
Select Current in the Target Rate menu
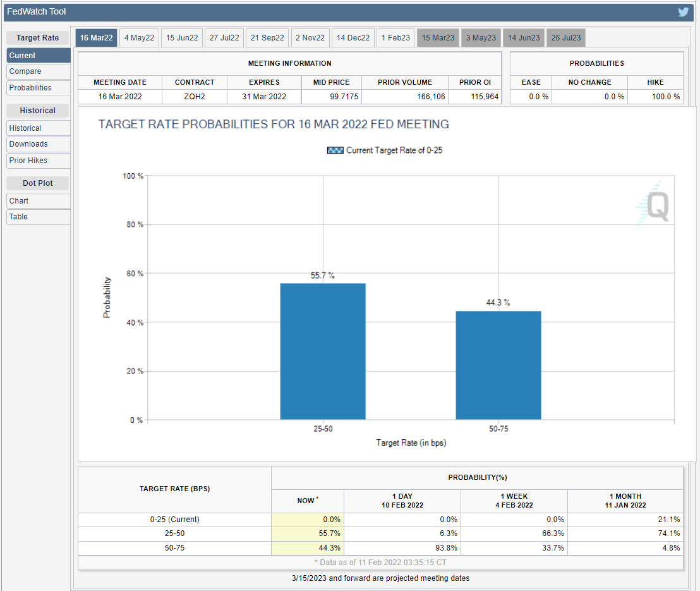[38, 56]
